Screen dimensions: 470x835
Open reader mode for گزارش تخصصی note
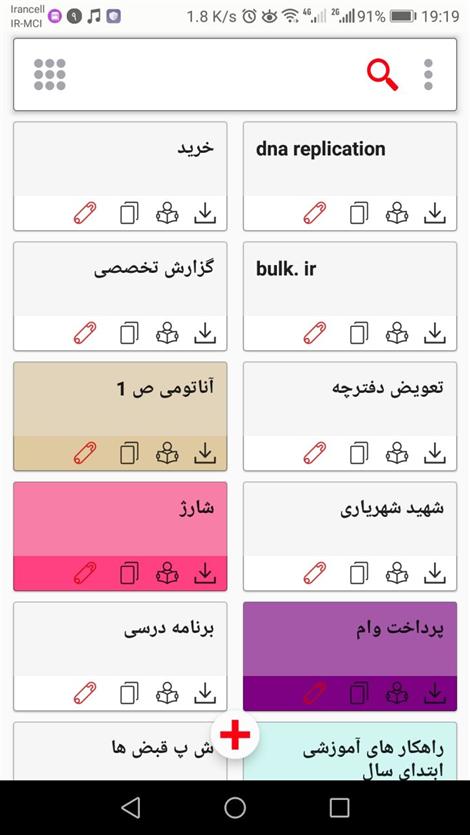pos(167,333)
